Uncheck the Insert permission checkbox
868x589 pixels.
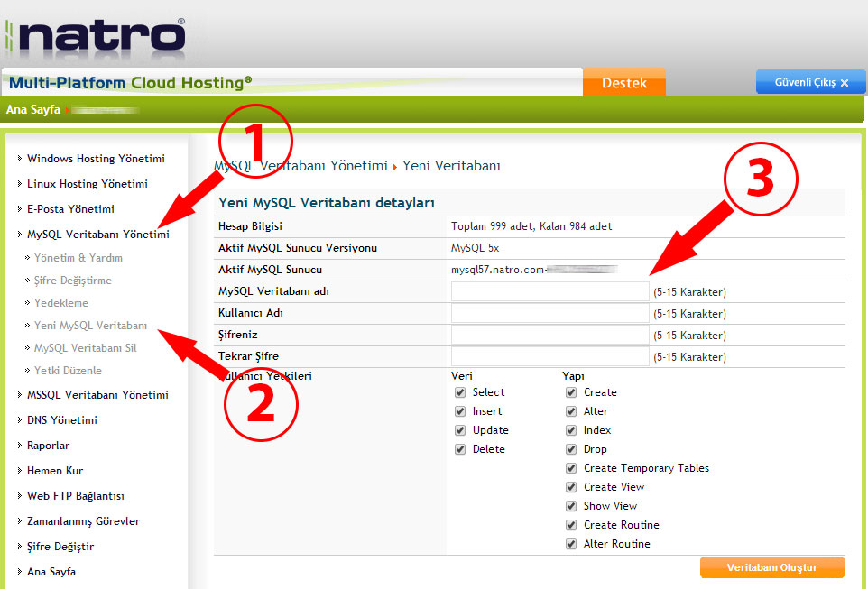point(460,411)
